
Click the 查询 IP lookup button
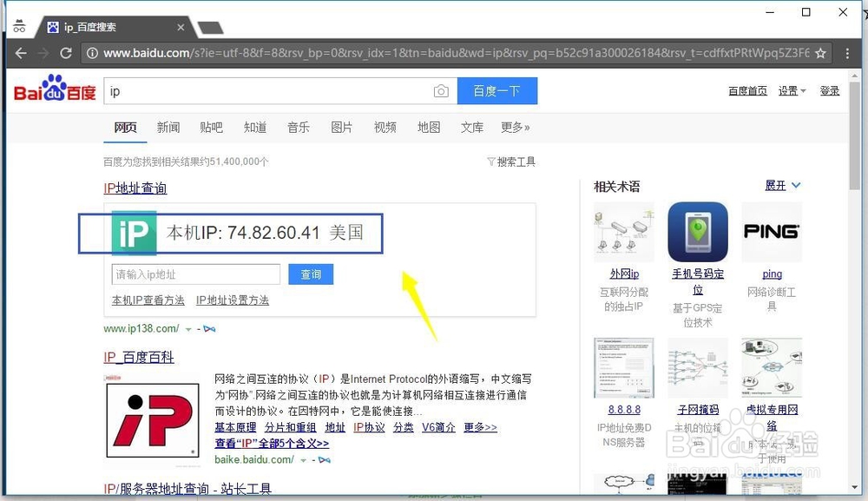click(x=311, y=274)
